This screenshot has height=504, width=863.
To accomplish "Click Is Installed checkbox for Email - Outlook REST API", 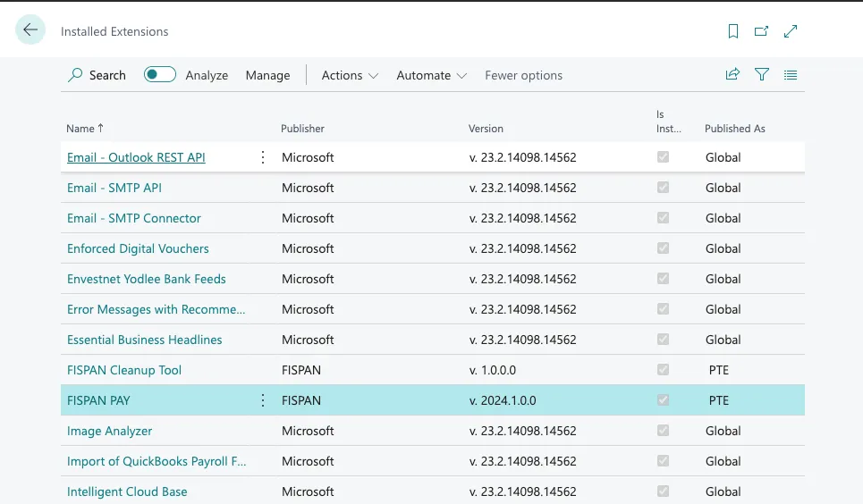I will point(663,156).
